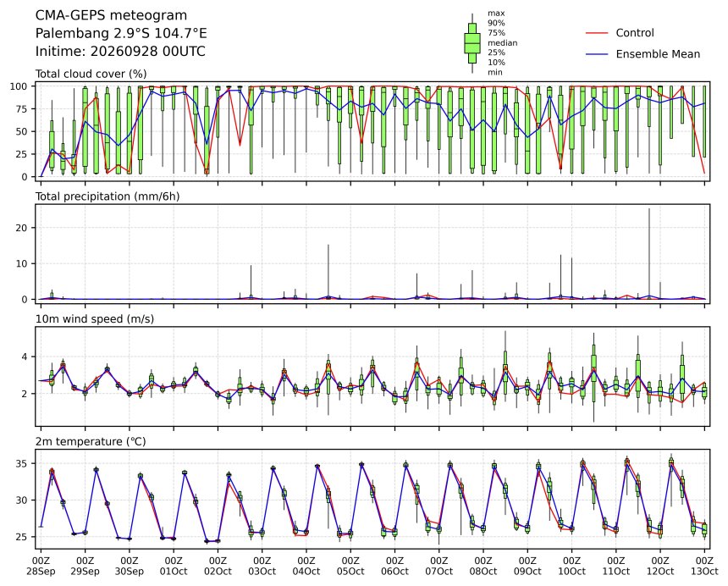Click the 10m wind speed panel title

coord(95,319)
